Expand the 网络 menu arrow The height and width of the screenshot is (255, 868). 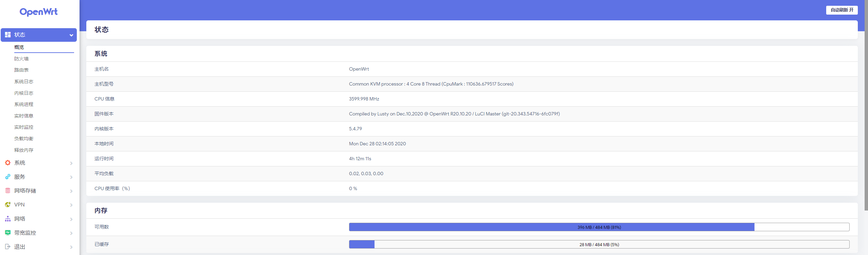coord(71,219)
